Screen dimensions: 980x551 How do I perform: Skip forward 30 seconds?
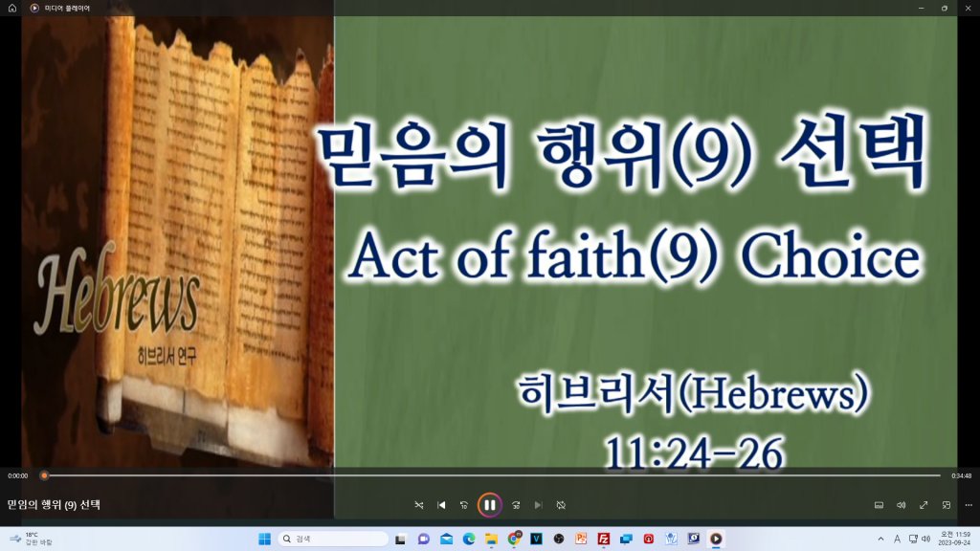516,504
